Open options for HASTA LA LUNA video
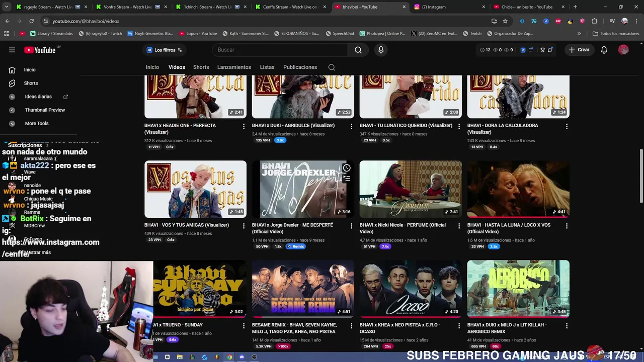Screen dimensions: 644x362 point(567,226)
